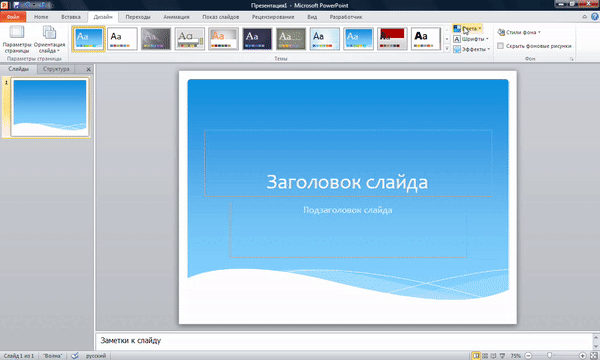Switch to Reading view in status bar
Screen dimensions: 600x360
point(493,356)
